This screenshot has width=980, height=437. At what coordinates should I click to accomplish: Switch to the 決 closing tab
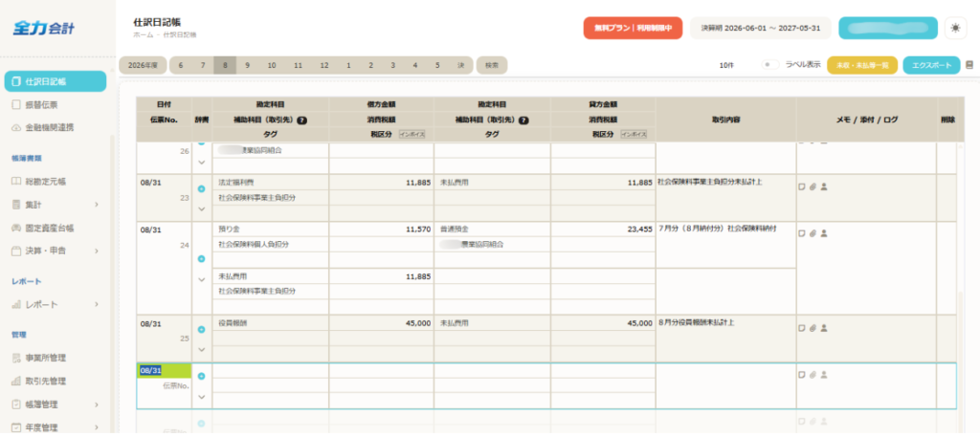[x=460, y=66]
